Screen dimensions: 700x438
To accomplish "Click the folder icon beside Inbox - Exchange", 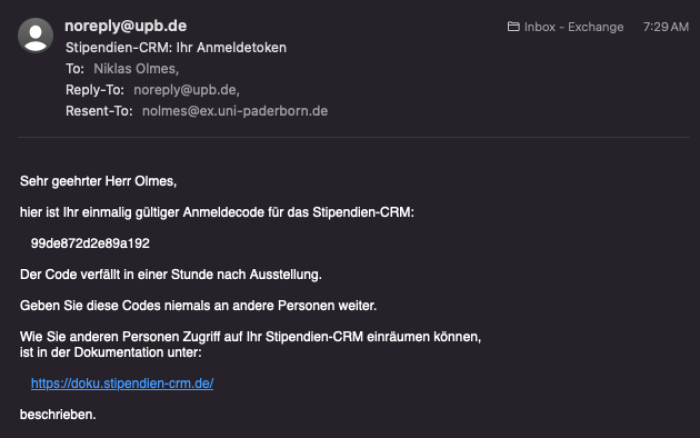I will point(514,27).
